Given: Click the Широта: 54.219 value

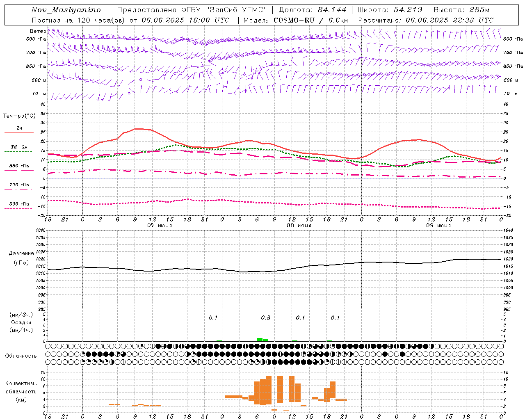Looking at the screenshot, I should (x=390, y=10).
